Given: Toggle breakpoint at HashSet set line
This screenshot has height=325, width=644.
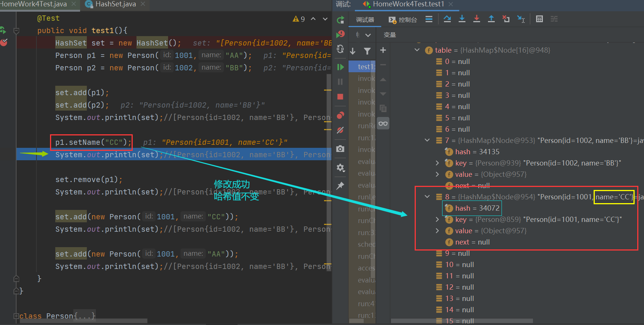Looking at the screenshot, I should [x=4, y=43].
